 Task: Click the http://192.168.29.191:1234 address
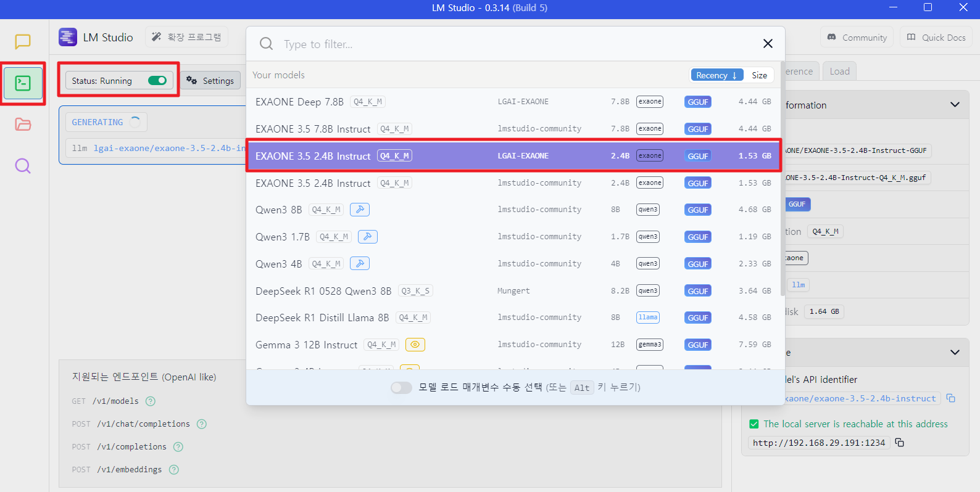point(819,443)
